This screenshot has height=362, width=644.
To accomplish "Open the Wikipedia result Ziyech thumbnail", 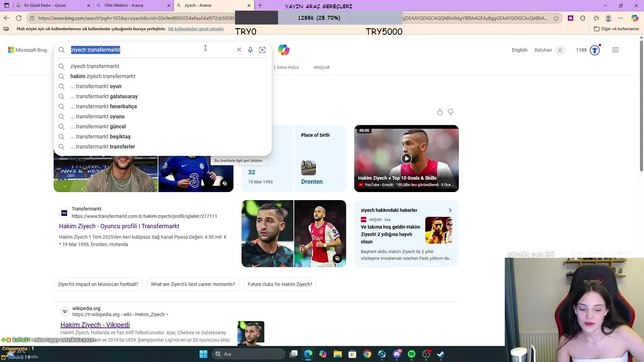I will click(251, 333).
